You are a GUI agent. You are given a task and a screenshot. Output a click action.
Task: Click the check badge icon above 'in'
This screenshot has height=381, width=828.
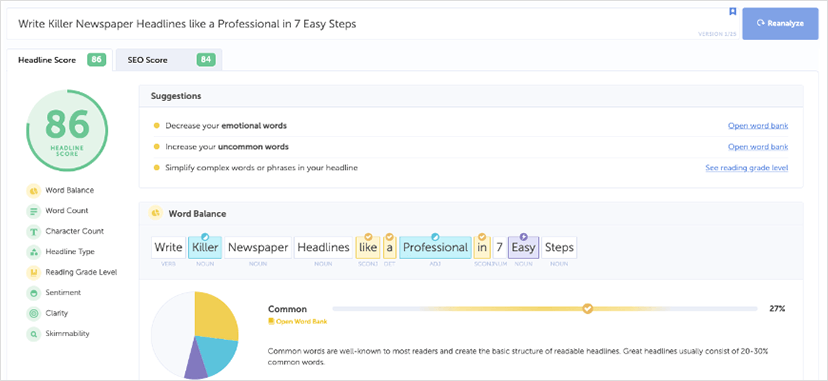[482, 237]
